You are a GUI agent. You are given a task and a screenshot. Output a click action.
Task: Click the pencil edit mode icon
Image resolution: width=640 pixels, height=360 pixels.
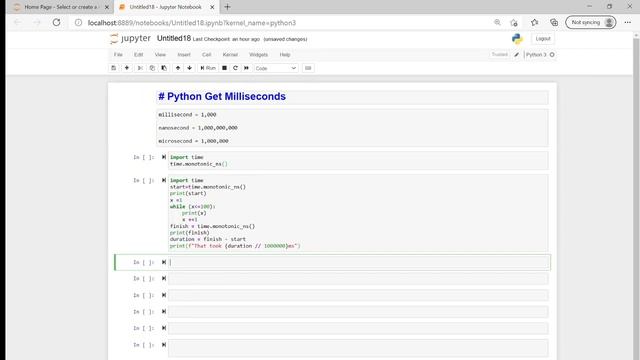click(x=516, y=55)
